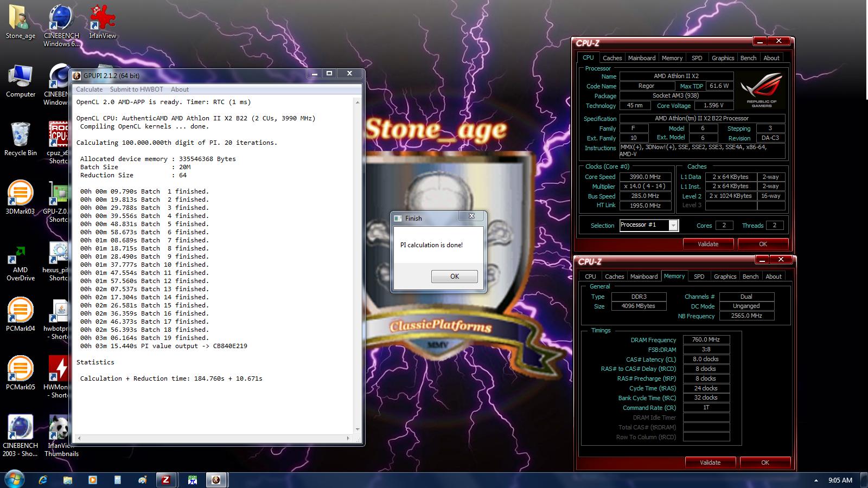This screenshot has height=488, width=868.
Task: Open Windows Explorer from the taskbar
Action: (x=68, y=480)
